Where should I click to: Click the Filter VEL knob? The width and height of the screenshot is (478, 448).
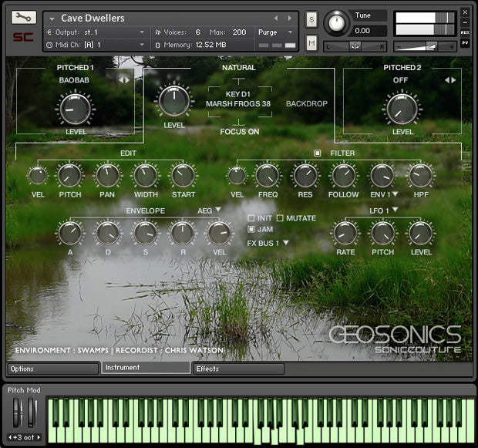coord(237,176)
